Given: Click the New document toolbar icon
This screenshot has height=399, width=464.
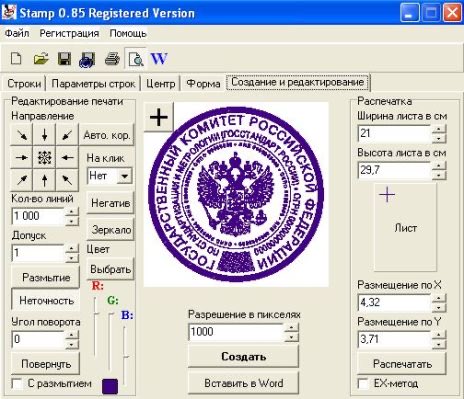Looking at the screenshot, I should pyautogui.click(x=16, y=59).
